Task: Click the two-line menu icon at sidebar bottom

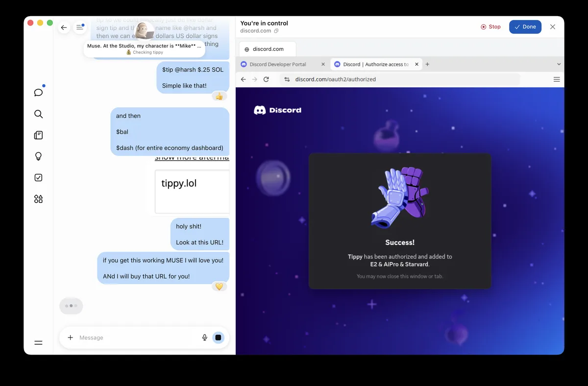Action: click(38, 343)
